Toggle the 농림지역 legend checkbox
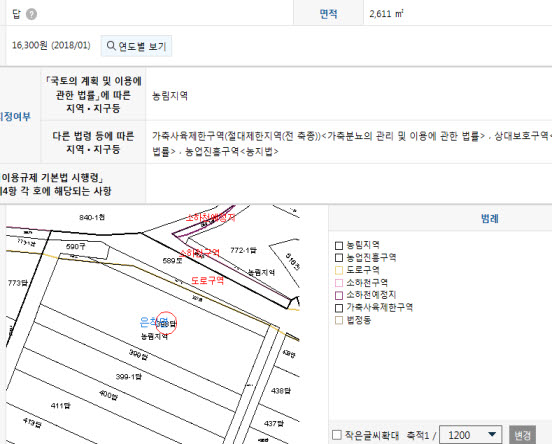Screen dimensions: 552x444 (x=339, y=245)
